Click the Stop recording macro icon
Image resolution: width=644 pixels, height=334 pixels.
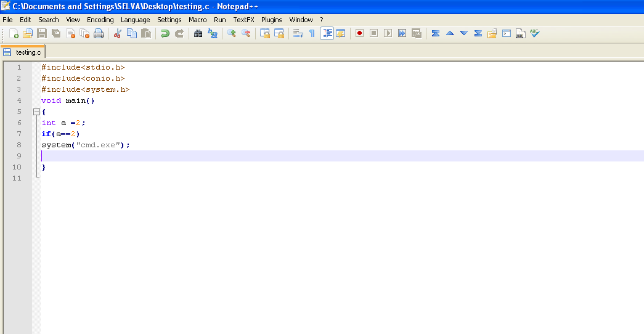coord(373,33)
